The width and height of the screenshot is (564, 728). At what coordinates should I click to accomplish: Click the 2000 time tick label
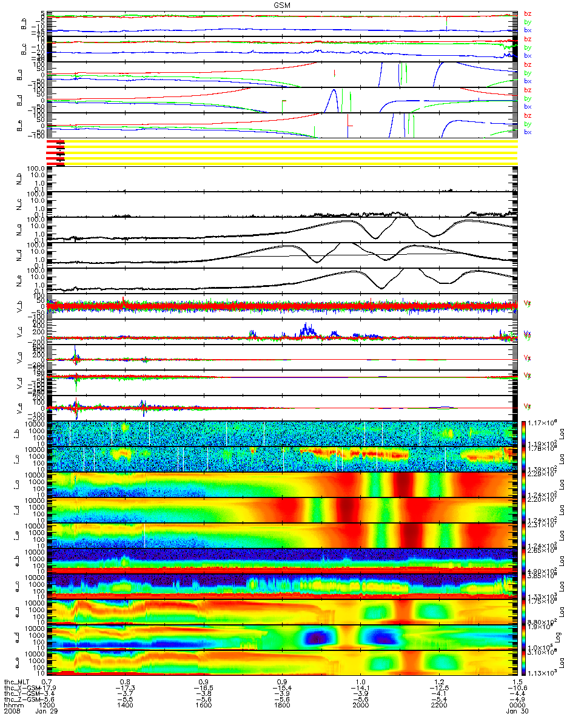coord(360,706)
